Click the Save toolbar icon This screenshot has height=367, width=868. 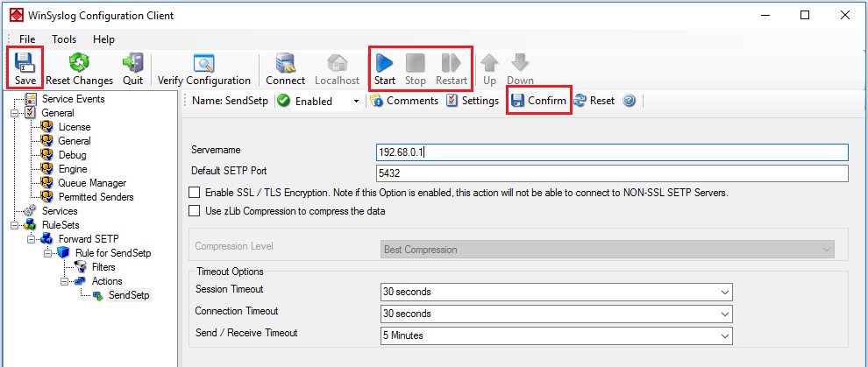pyautogui.click(x=25, y=63)
